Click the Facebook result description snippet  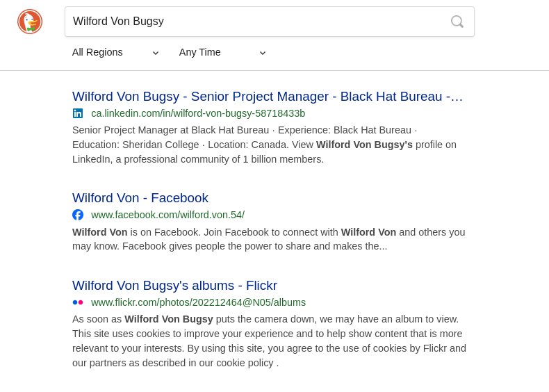coord(268,239)
